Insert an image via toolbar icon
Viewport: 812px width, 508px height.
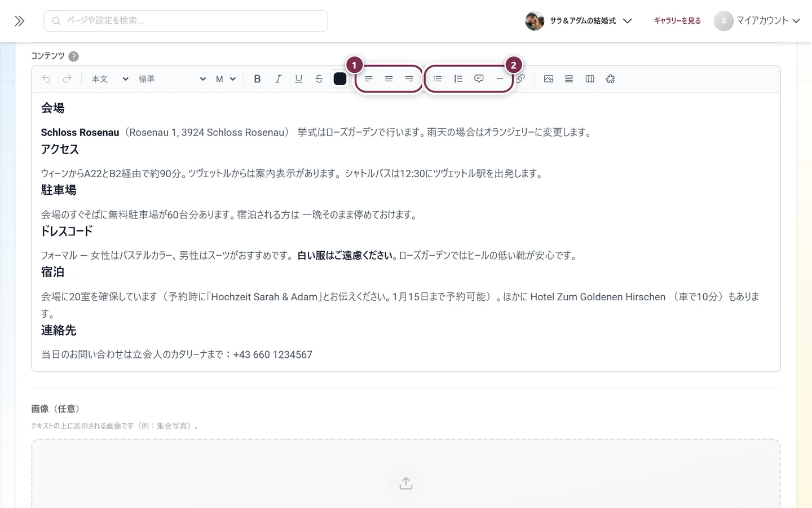(549, 79)
